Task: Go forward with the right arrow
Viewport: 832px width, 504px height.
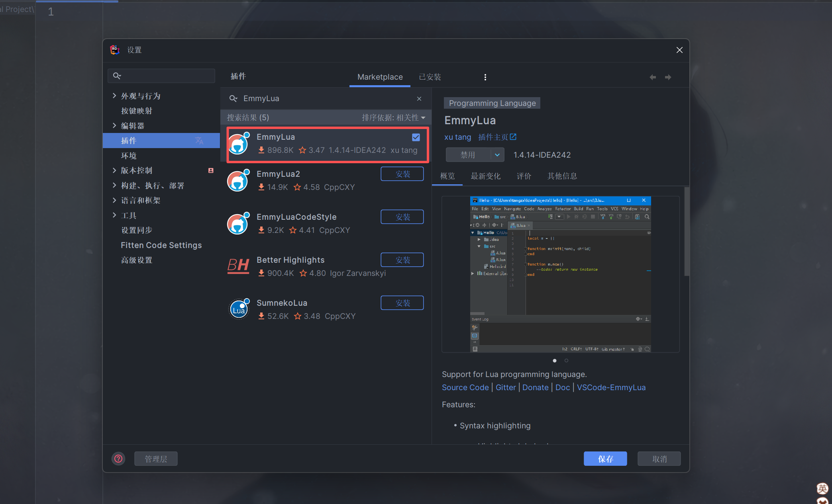Action: click(668, 77)
